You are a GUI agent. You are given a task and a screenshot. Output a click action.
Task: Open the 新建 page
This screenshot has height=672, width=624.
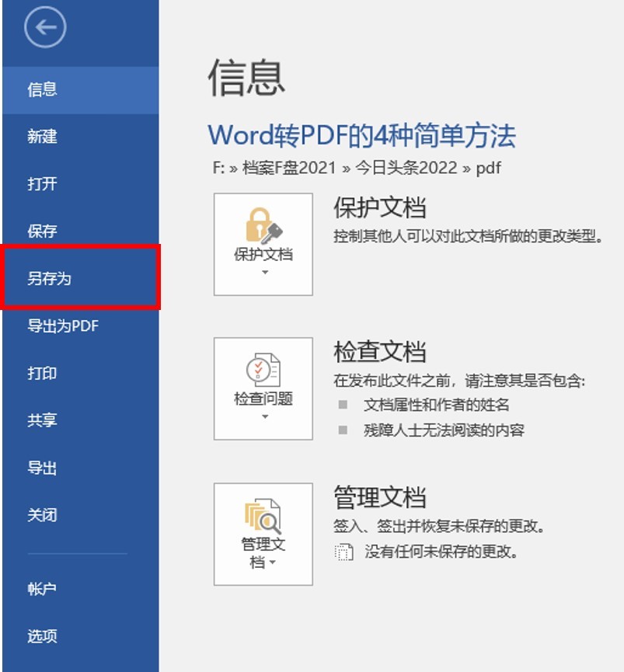[42, 137]
